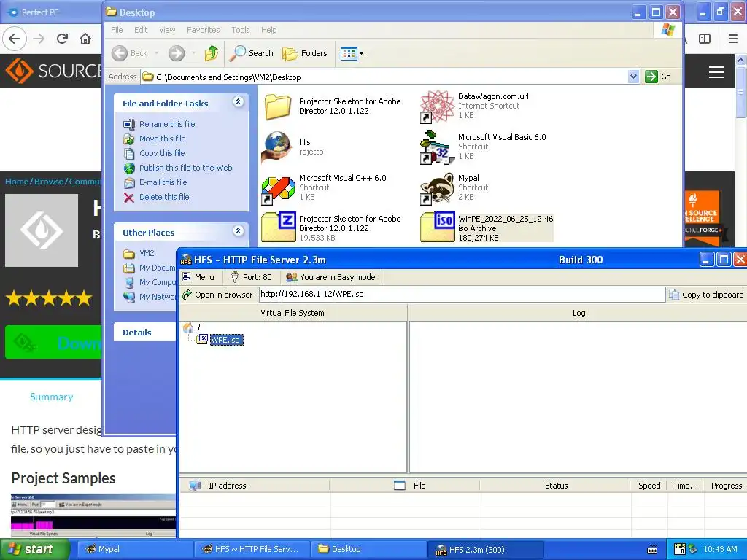Open the VM2 folder link in Other Places
Image resolution: width=747 pixels, height=560 pixels.
point(146,253)
